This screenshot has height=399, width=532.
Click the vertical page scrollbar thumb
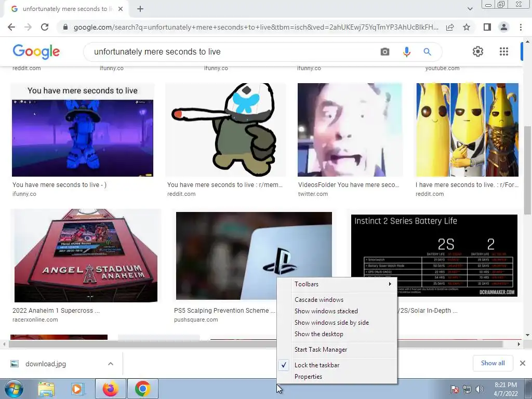coord(527,170)
